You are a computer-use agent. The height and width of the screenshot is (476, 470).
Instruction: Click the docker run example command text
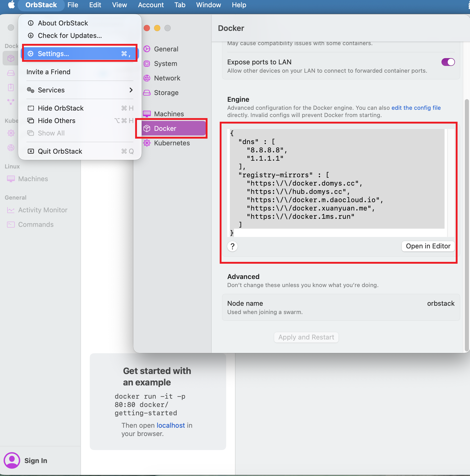(150, 405)
